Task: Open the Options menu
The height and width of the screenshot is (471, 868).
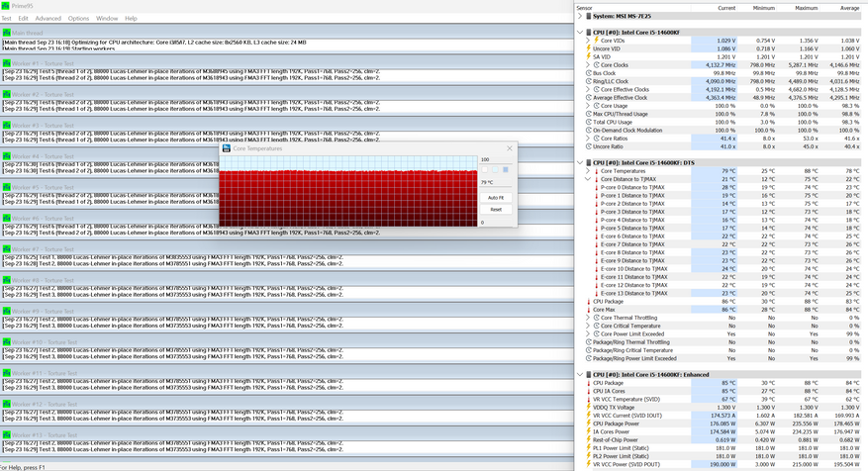Action: pos(78,18)
